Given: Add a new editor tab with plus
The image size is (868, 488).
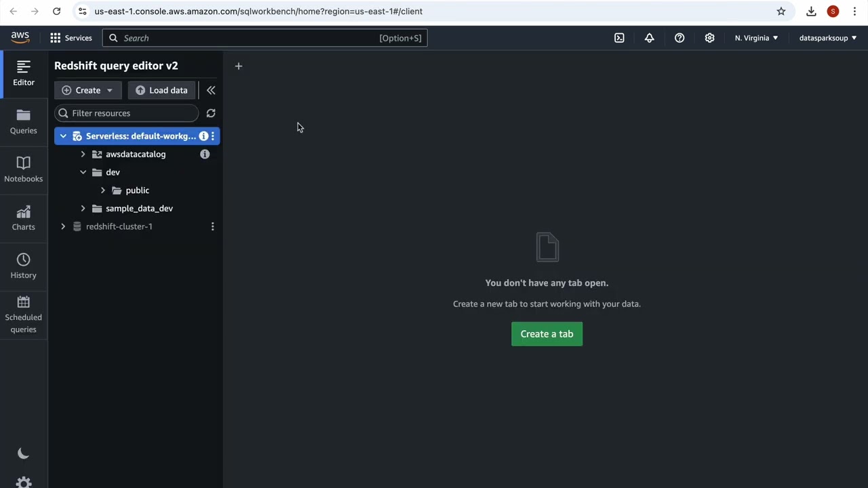Looking at the screenshot, I should pos(238,66).
